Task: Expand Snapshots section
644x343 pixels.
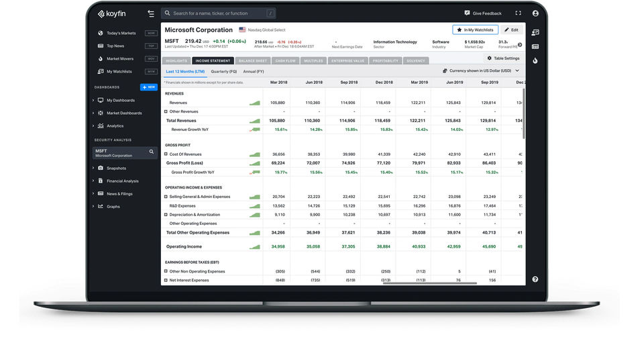Action: click(93, 168)
